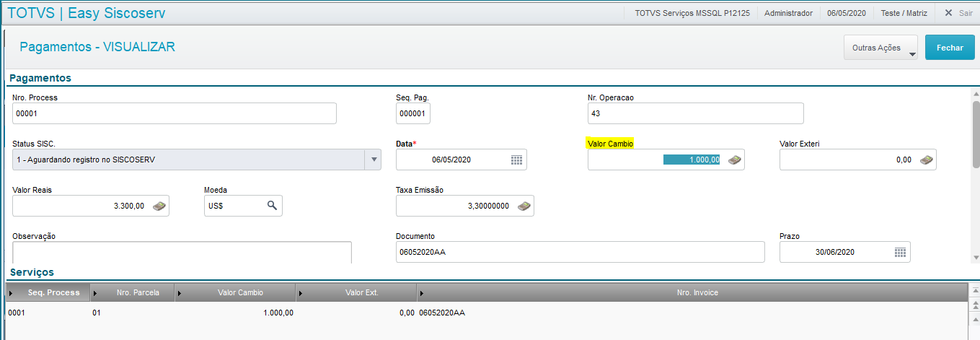Click TOTVS Serviços MSSQL P12125 header text
The height and width of the screenshot is (340, 980).
pos(692,13)
